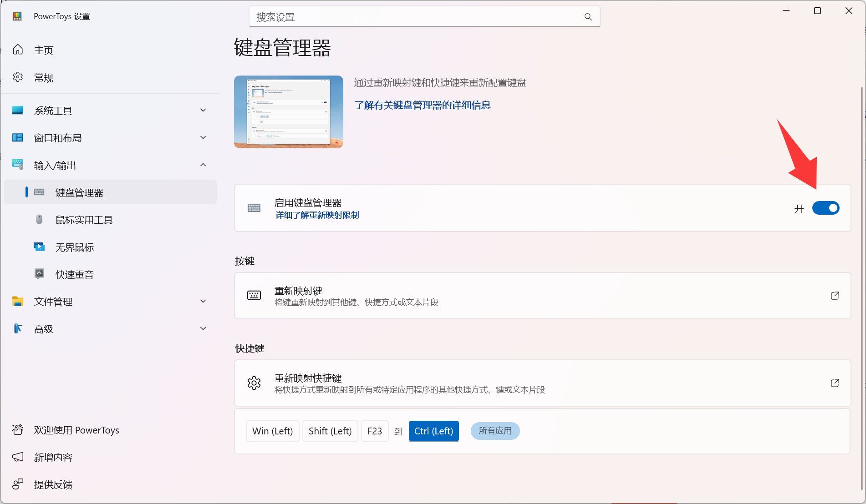The image size is (866, 504).
Task: Click the folder icon beside 文件管理
Action: click(x=18, y=301)
